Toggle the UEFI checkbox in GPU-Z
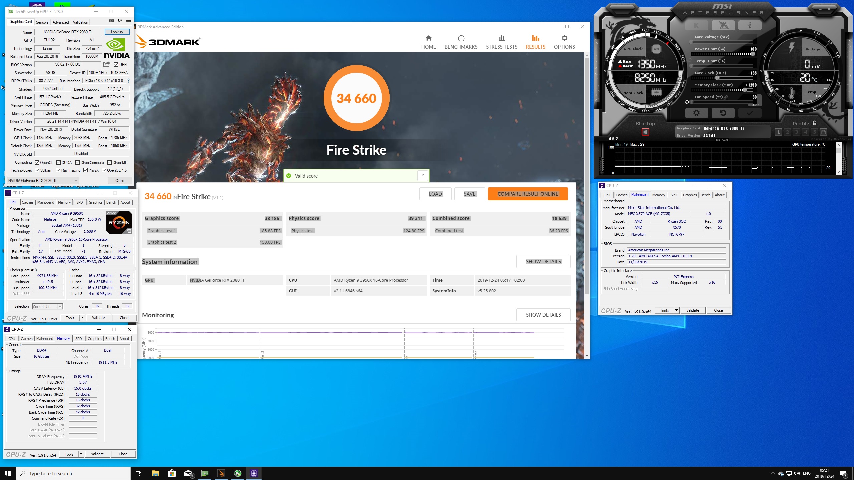The width and height of the screenshot is (854, 504). 116,65
